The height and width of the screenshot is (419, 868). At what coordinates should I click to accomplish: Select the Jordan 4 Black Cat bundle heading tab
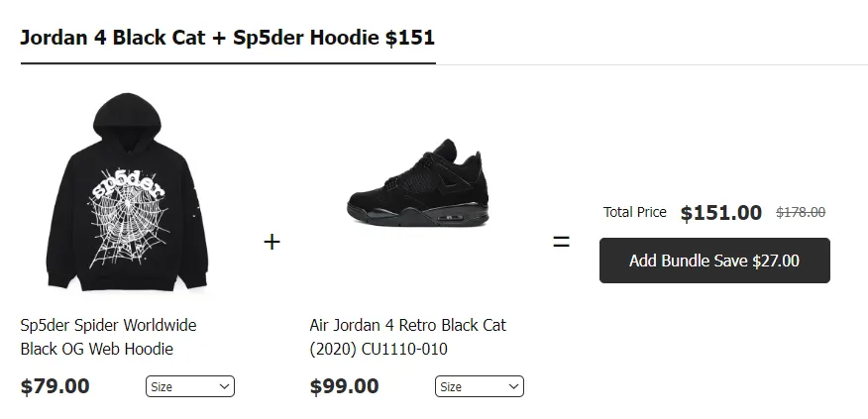[227, 38]
